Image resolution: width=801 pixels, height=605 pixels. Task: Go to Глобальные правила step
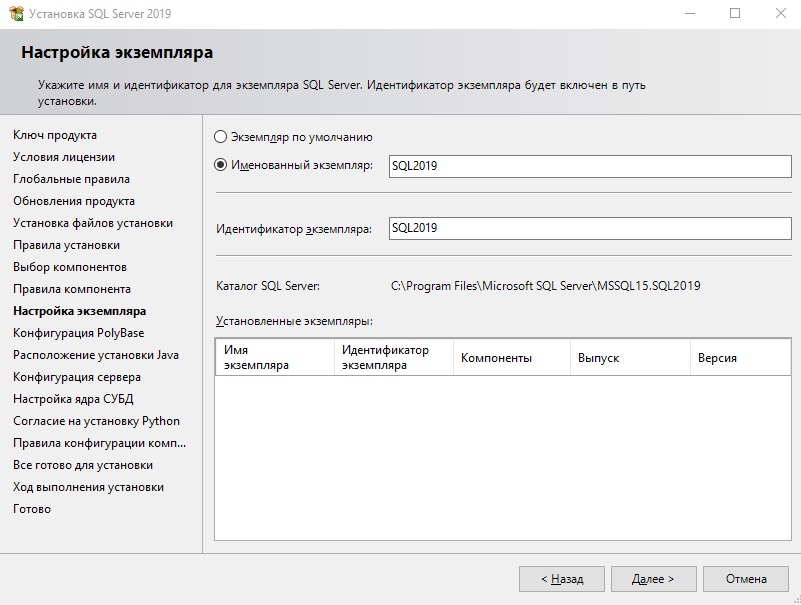[x=72, y=179]
